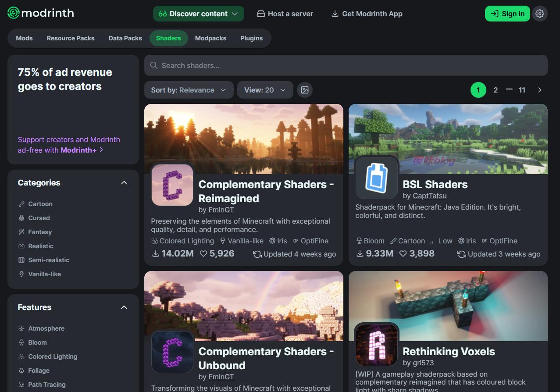Collapse the Categories section
The image size is (560, 392).
(x=124, y=183)
